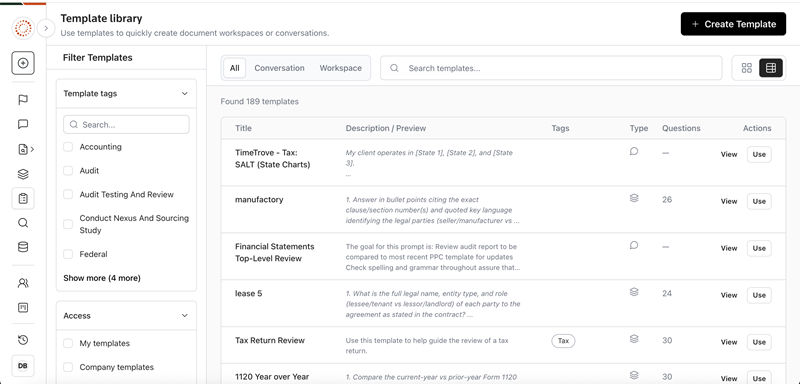
Task: Click the tag filter Search box
Action: pyautogui.click(x=126, y=124)
